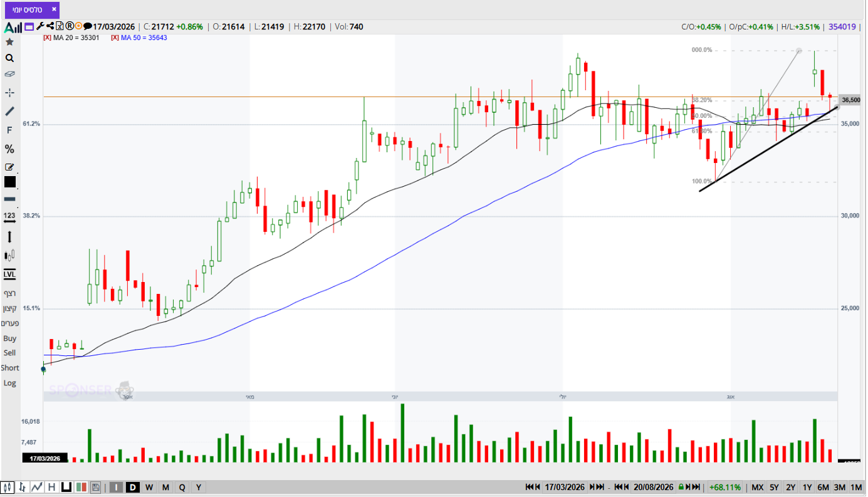This screenshot has width=868, height=497.
Task: Switch to line chart type
Action: pyautogui.click(x=37, y=487)
